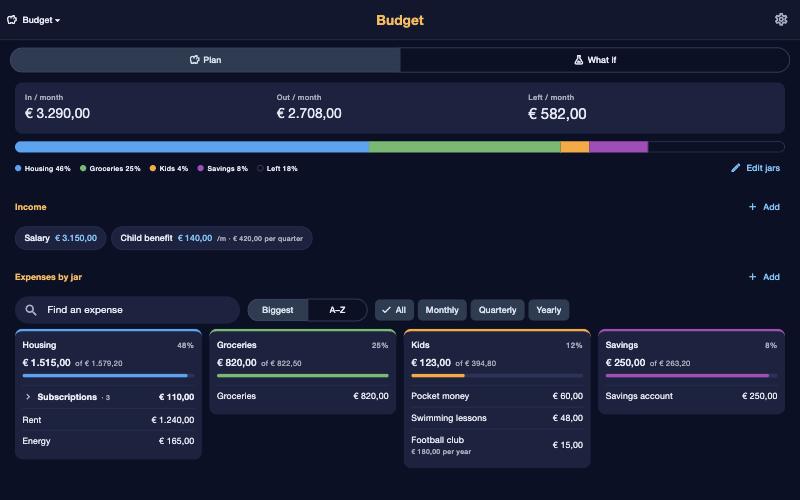This screenshot has width=800, height=500.
Task: Click the Housing 46% legend dot
Action: [18, 168]
